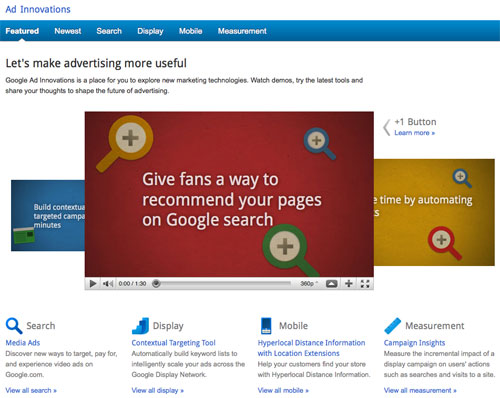
Task: Select the yellow automating slide thumbnail
Action: [x=434, y=212]
